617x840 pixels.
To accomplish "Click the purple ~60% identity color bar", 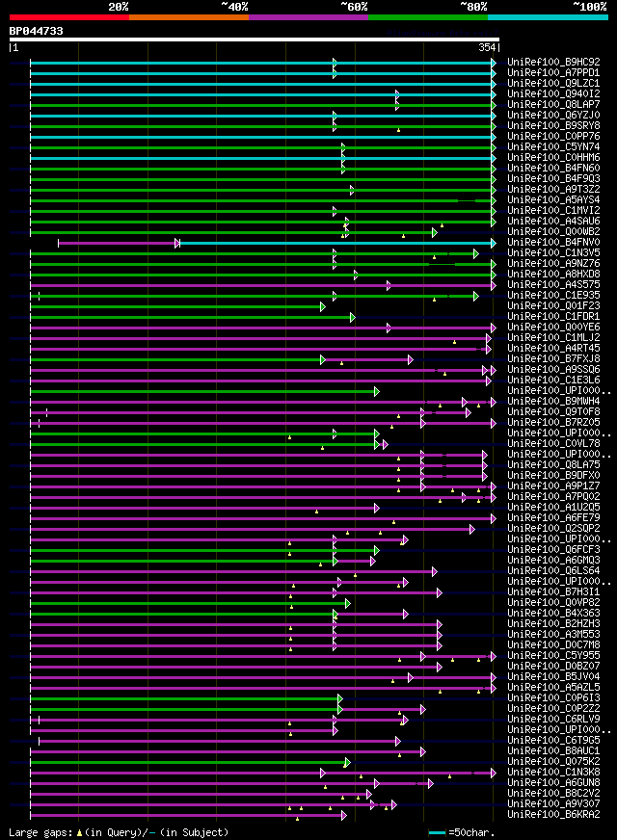I will [308, 17].
